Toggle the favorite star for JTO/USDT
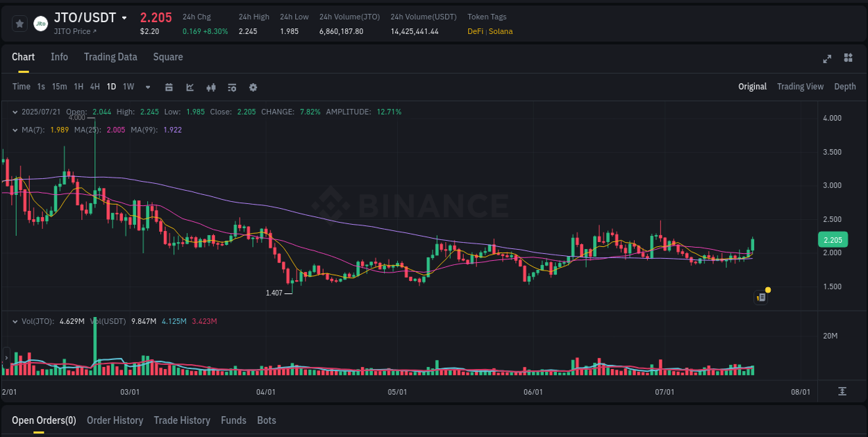This screenshot has height=437, width=868. [x=19, y=23]
